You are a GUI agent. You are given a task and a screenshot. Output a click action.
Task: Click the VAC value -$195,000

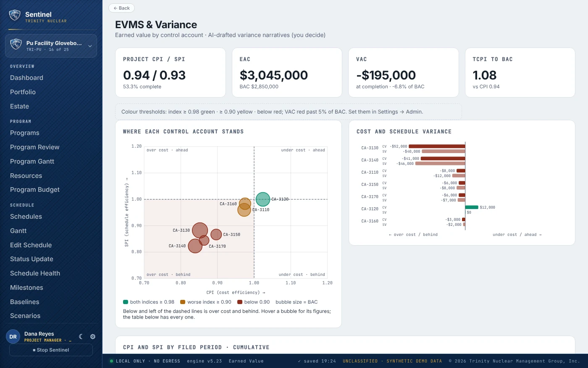click(386, 75)
